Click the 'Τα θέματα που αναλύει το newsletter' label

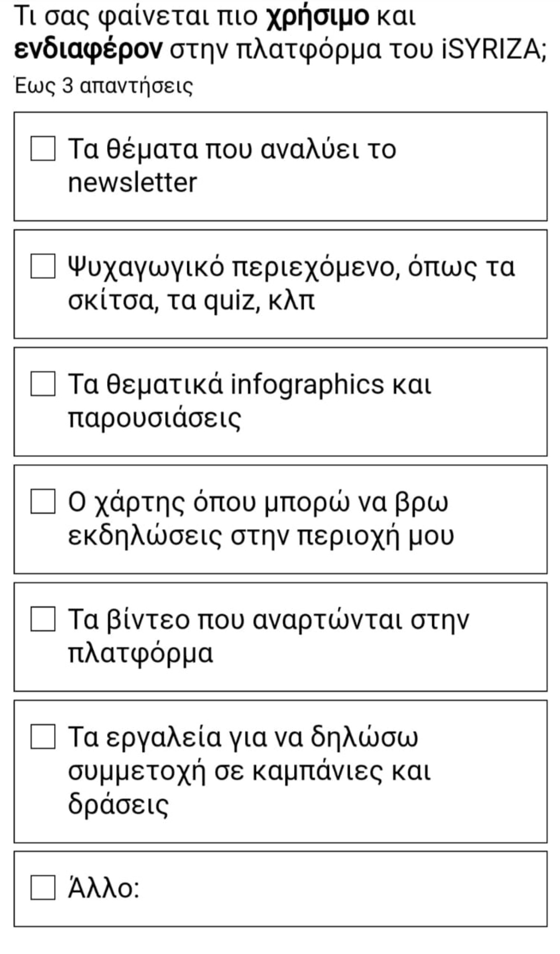pos(232,165)
